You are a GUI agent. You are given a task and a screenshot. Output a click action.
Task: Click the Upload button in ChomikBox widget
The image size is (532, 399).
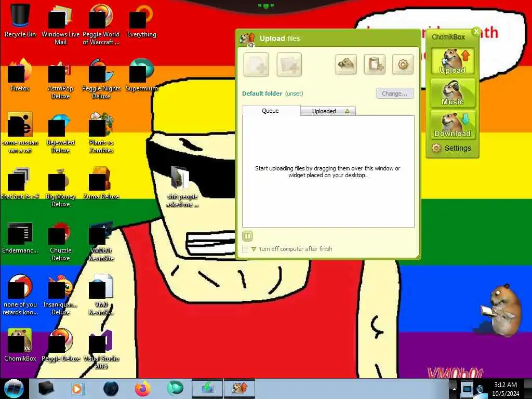click(x=453, y=61)
